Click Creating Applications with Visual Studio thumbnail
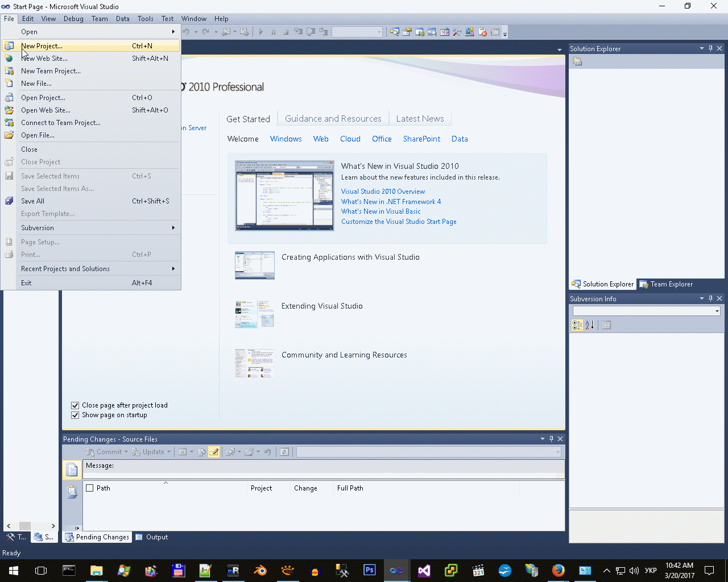This screenshot has width=728, height=582. [255, 265]
